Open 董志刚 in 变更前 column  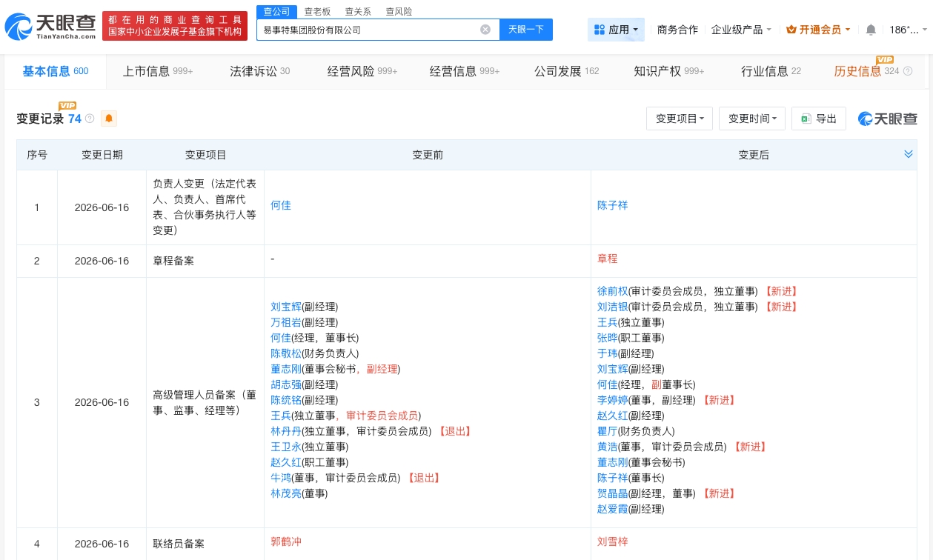[x=286, y=369]
